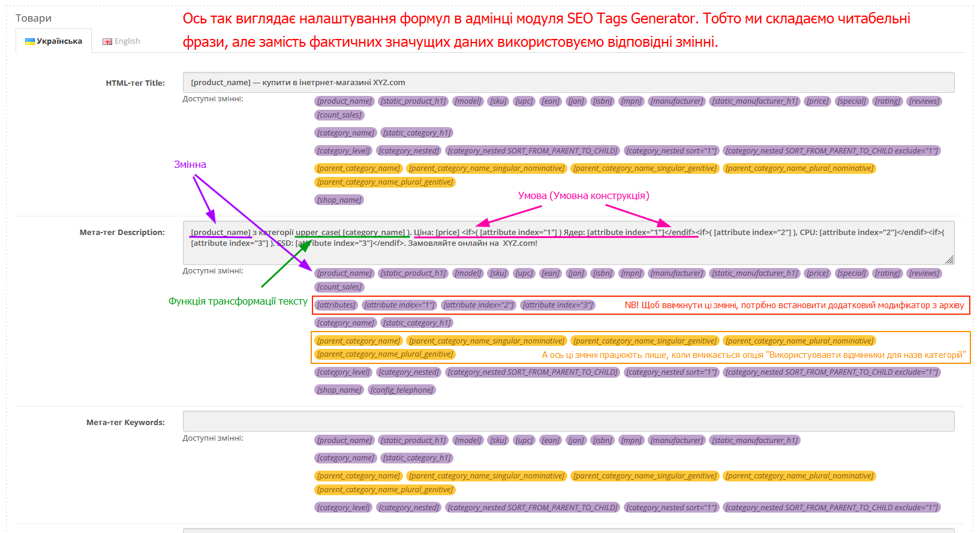The image size is (980, 533).
Task: Insert [parent_category_name_singular_nominative] tag under the Description field
Action: coord(486,341)
